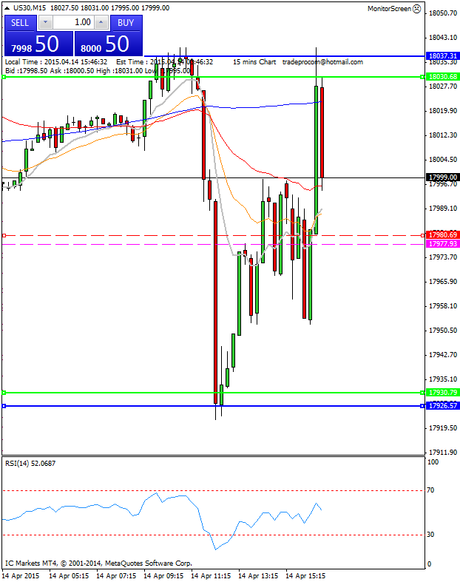Screen dimensions: 460x582
Task: Click the 17950.50 price scale value
Action: point(443,330)
